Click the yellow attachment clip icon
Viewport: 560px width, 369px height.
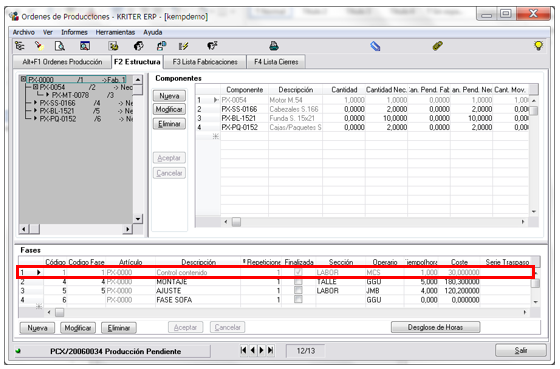pyautogui.click(x=438, y=46)
